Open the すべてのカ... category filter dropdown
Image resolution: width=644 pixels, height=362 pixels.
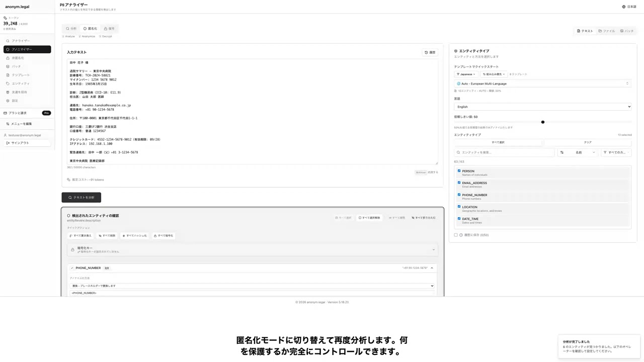pyautogui.click(x=616, y=152)
